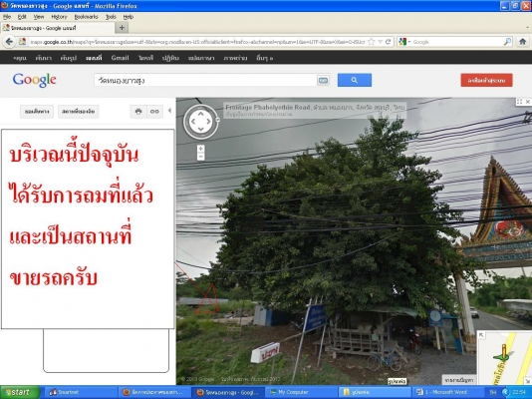
Task: Click Firefox Google search field
Action: (456, 42)
